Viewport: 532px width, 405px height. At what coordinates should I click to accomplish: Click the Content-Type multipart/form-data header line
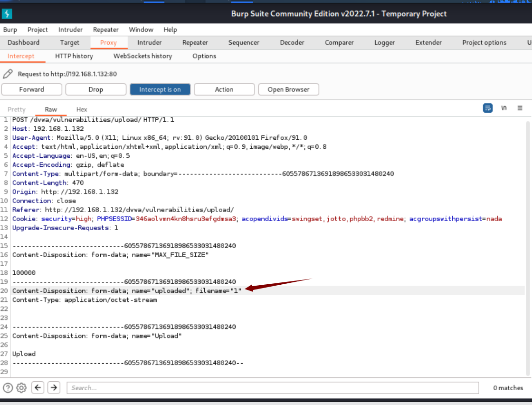pos(203,174)
